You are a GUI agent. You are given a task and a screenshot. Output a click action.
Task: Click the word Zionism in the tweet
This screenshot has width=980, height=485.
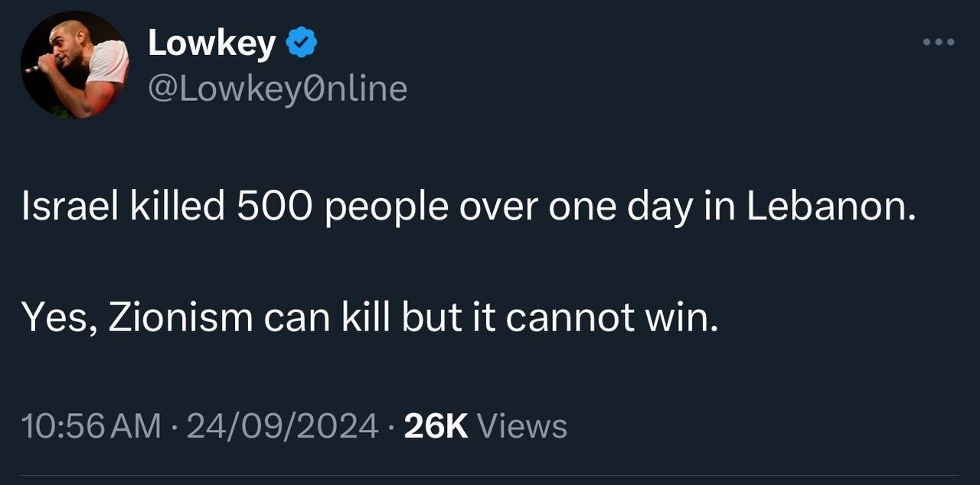click(181, 317)
